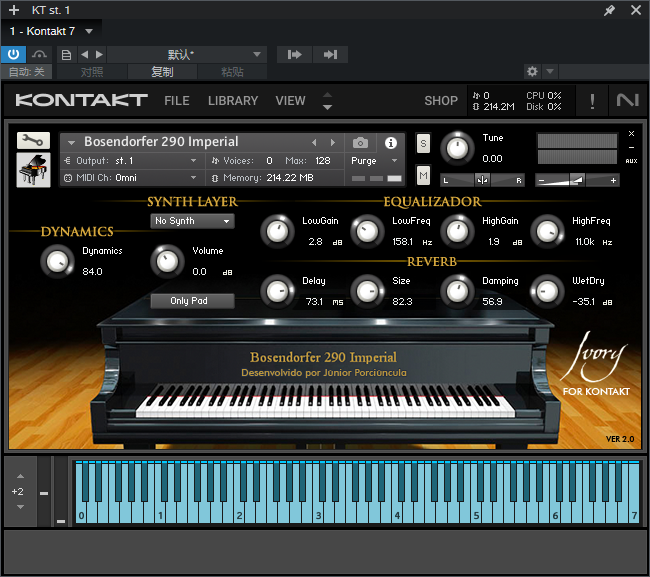Shift keyboard octave up arrow
The height and width of the screenshot is (577, 650).
(x=20, y=476)
